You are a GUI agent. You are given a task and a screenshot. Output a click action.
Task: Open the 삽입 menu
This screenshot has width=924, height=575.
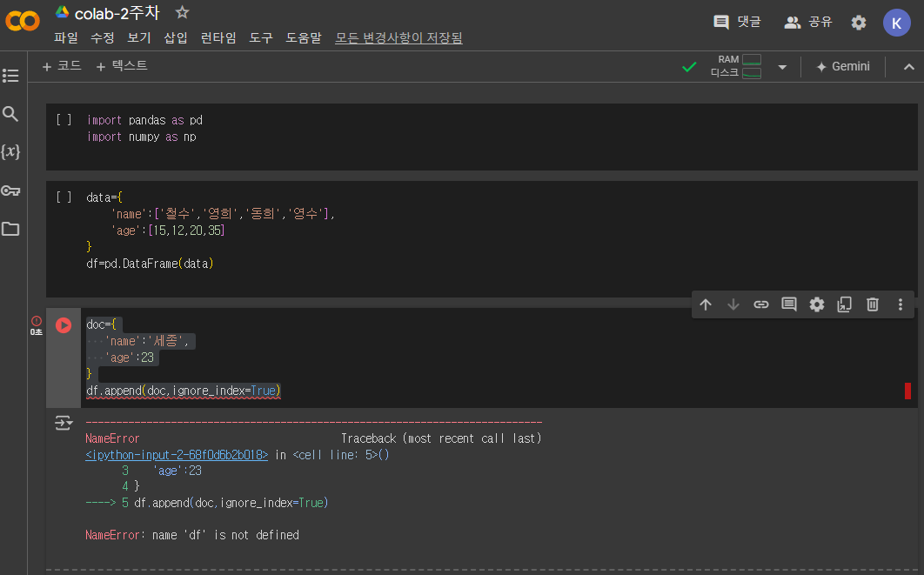tap(176, 37)
